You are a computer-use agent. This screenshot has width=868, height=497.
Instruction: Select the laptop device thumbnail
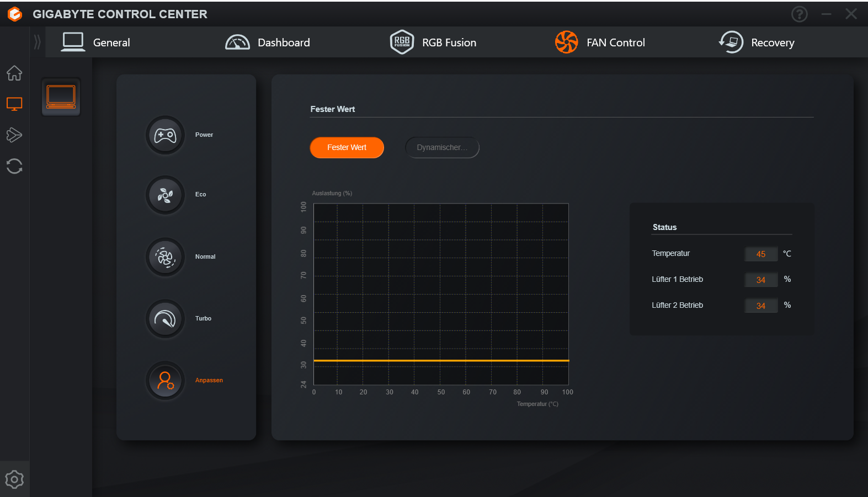tap(61, 97)
